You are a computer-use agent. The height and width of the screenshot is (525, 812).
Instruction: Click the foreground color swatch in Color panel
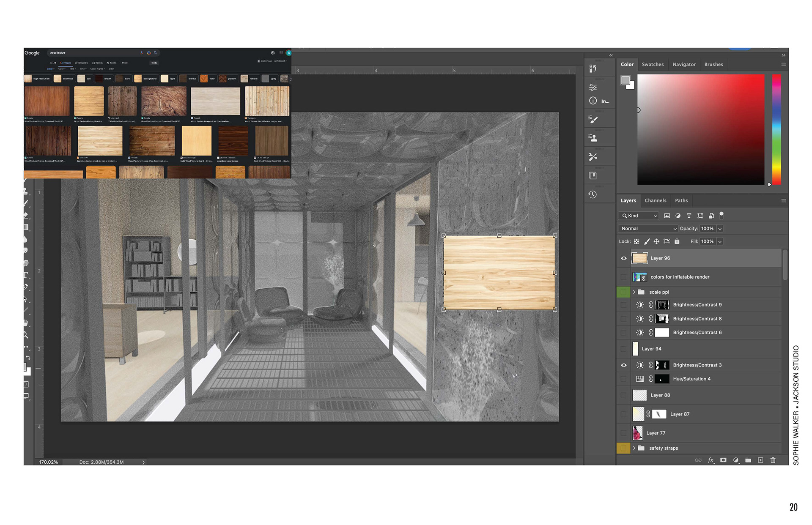pyautogui.click(x=625, y=80)
